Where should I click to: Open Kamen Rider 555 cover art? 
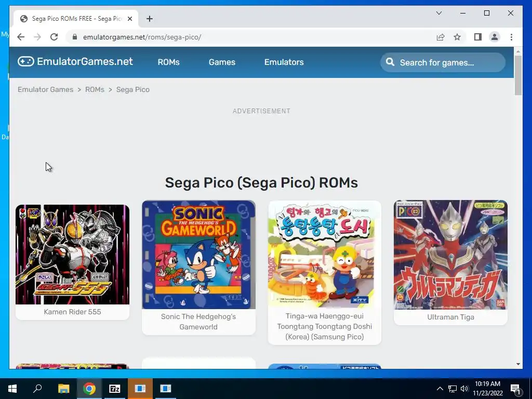(x=72, y=255)
